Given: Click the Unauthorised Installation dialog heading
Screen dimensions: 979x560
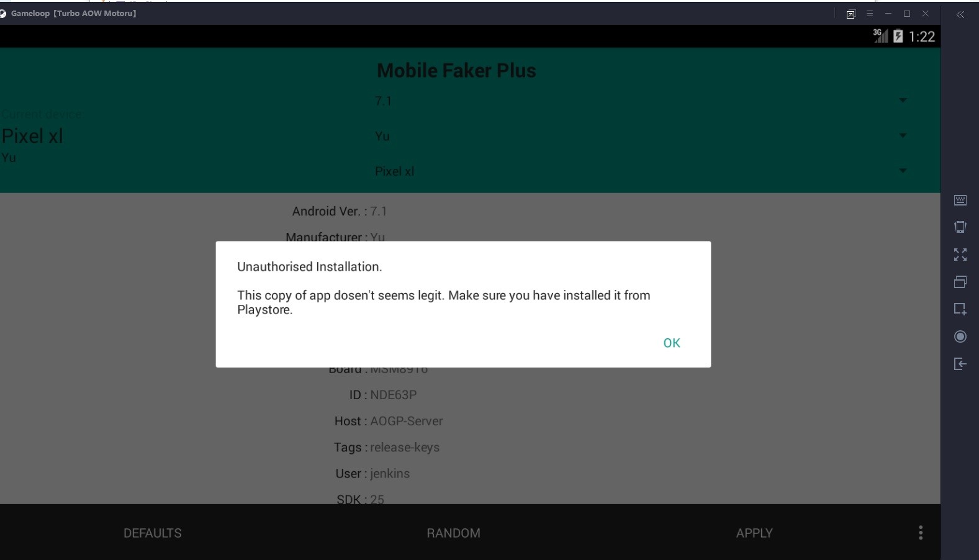Looking at the screenshot, I should 309,267.
